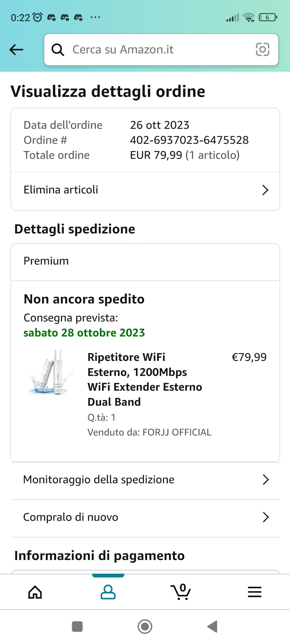The height and width of the screenshot is (644, 290).
Task: Go to the Home tab icon
Action: pyautogui.click(x=35, y=592)
